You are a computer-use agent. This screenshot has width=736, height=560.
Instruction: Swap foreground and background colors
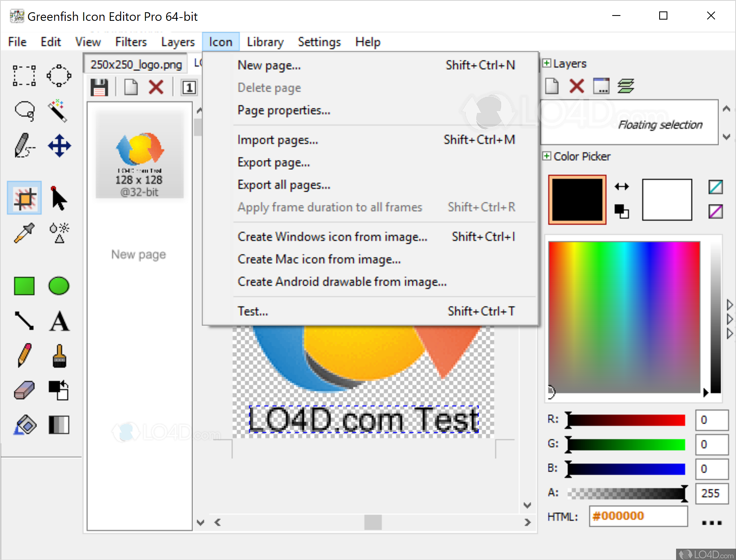pyautogui.click(x=622, y=187)
